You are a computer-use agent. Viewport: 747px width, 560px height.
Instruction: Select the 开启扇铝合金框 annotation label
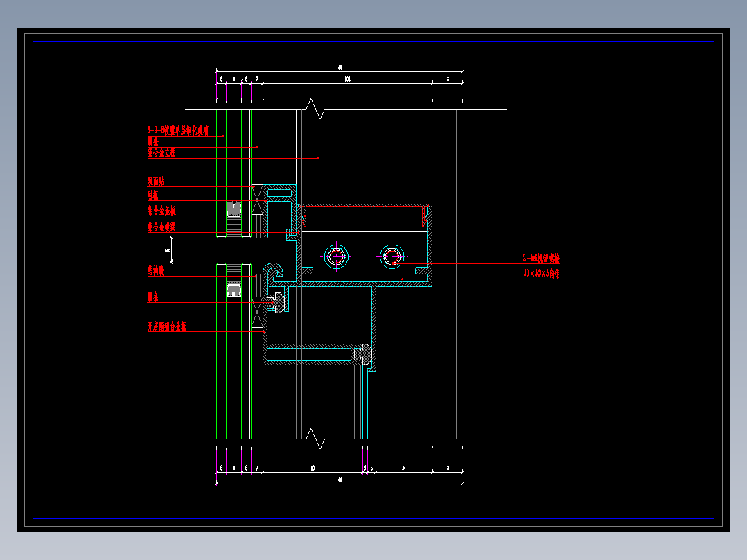[x=167, y=326]
